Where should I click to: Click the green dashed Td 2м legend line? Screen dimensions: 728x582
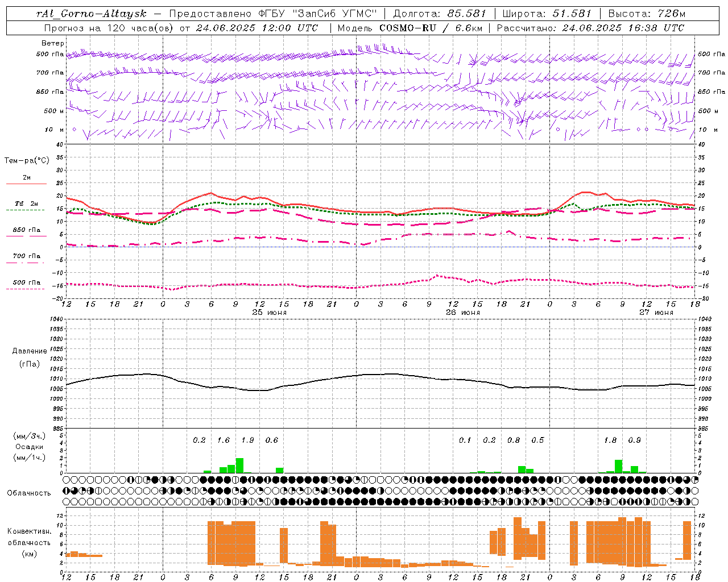[x=26, y=210]
